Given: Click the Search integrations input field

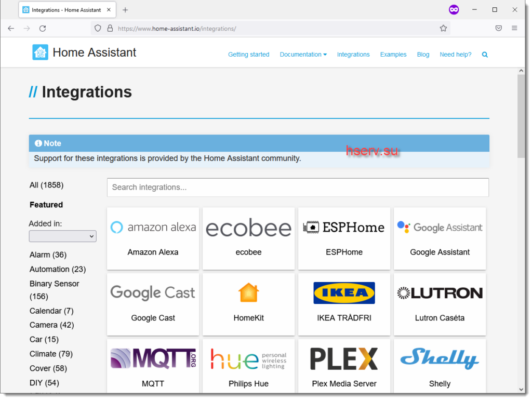Looking at the screenshot, I should (x=298, y=188).
